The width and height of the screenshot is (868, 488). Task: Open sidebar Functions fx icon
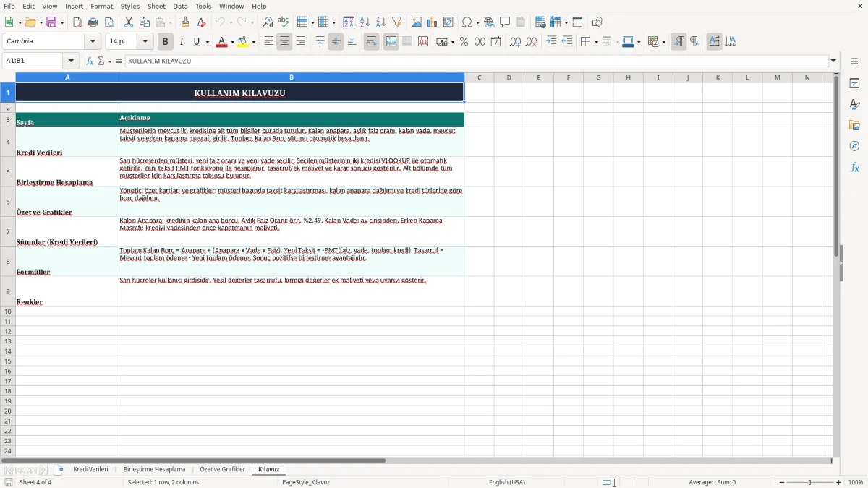point(854,167)
